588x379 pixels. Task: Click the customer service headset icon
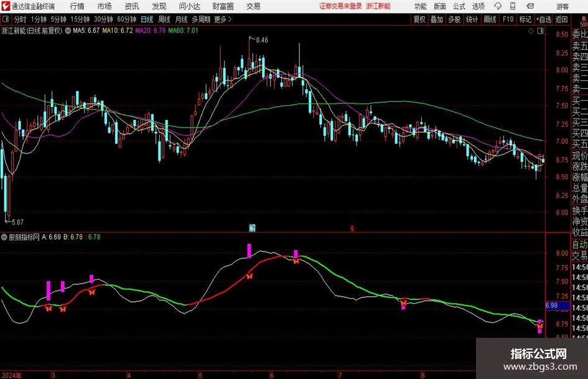coord(498,6)
